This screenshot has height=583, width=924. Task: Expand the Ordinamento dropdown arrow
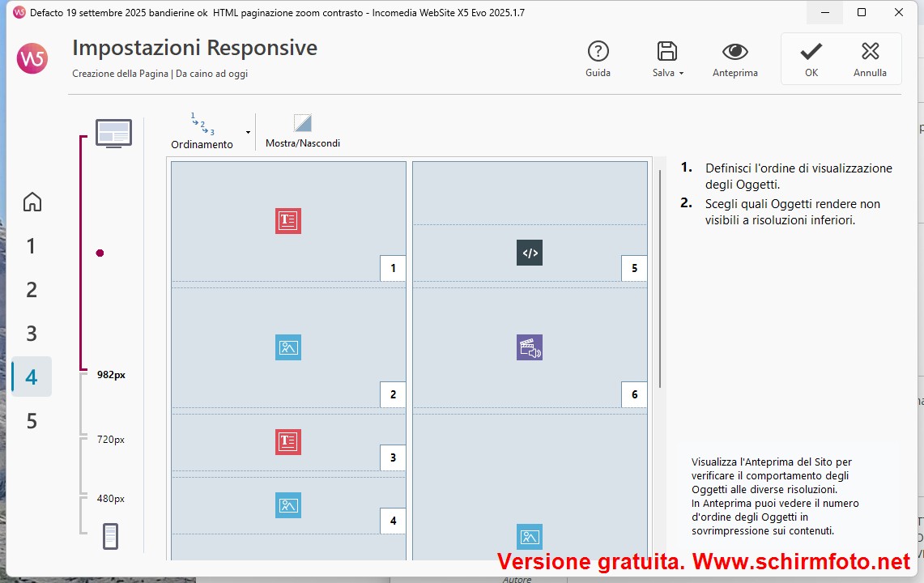click(x=248, y=132)
